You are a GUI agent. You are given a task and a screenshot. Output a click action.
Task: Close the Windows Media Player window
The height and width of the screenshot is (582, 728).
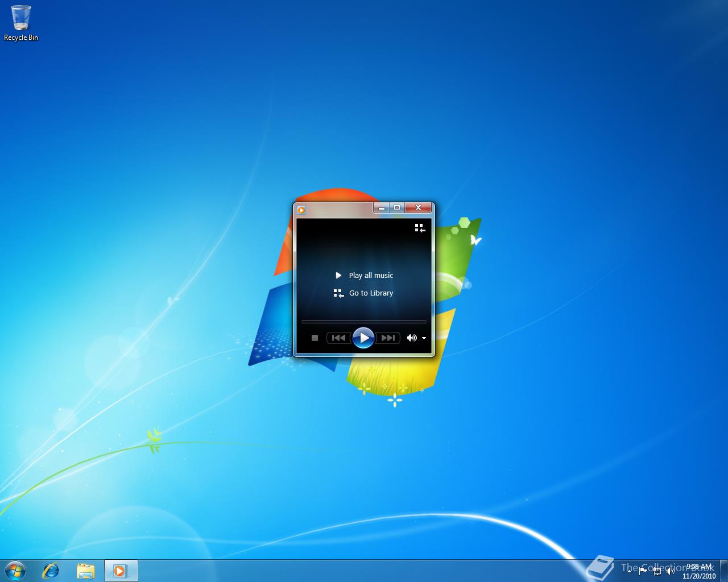pos(419,208)
